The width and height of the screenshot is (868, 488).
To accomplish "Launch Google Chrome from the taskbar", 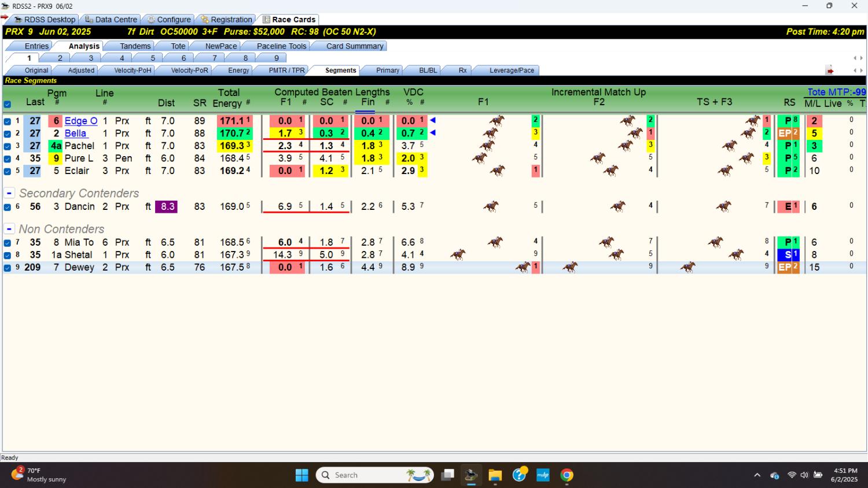I will pos(567,475).
